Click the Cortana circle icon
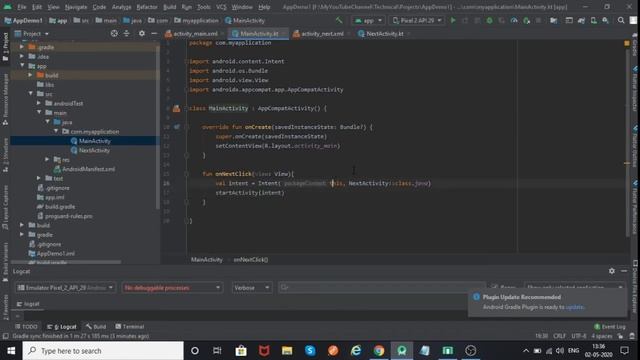The width and height of the screenshot is (640, 360). [x=195, y=351]
